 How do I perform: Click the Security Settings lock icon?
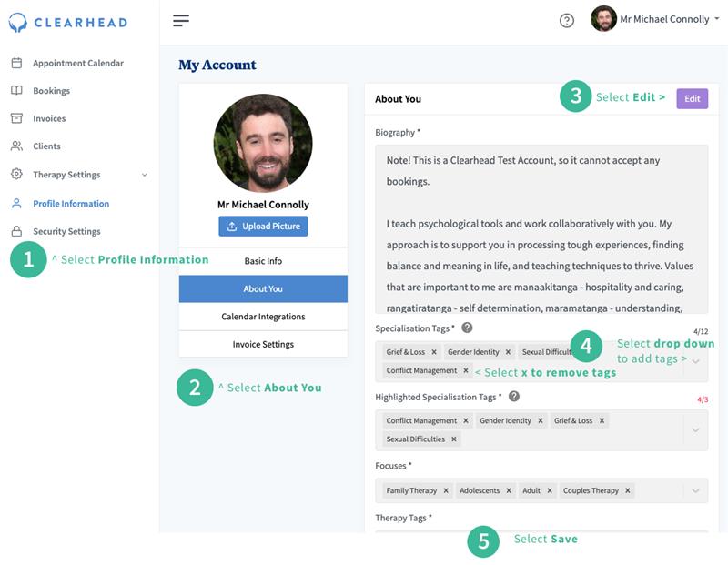pos(16,231)
